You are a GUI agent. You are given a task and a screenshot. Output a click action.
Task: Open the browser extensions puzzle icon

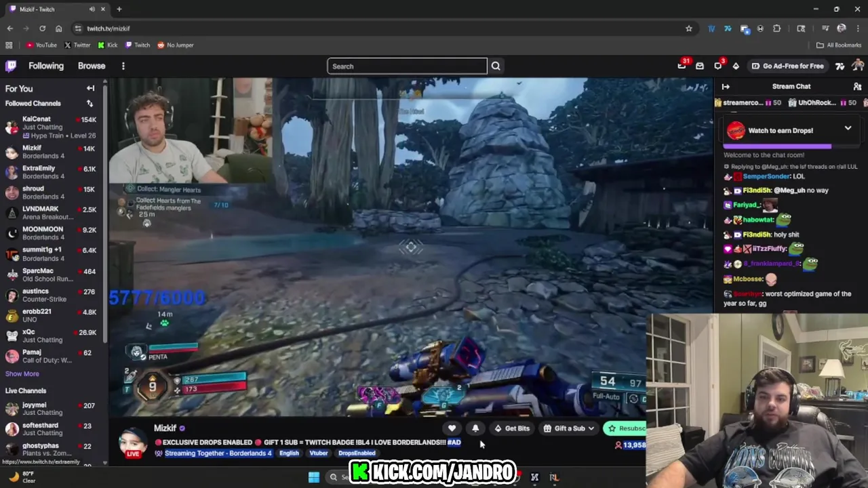click(777, 28)
